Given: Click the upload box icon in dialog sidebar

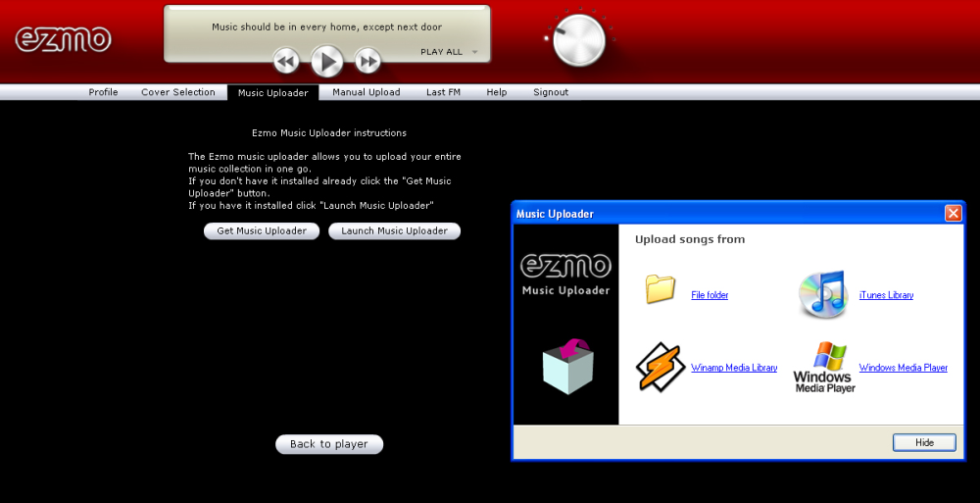Looking at the screenshot, I should 567,367.
